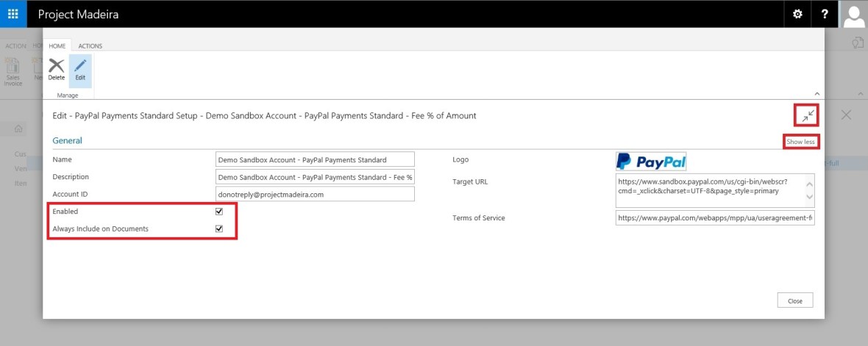This screenshot has width=868, height=346.
Task: Click the home icon in background page
Action: [18, 129]
